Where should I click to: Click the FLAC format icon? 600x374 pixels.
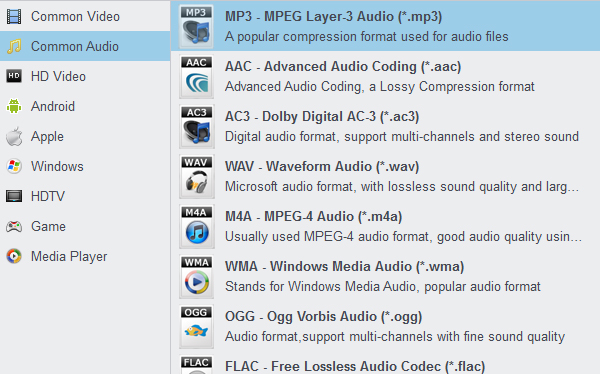(196, 365)
